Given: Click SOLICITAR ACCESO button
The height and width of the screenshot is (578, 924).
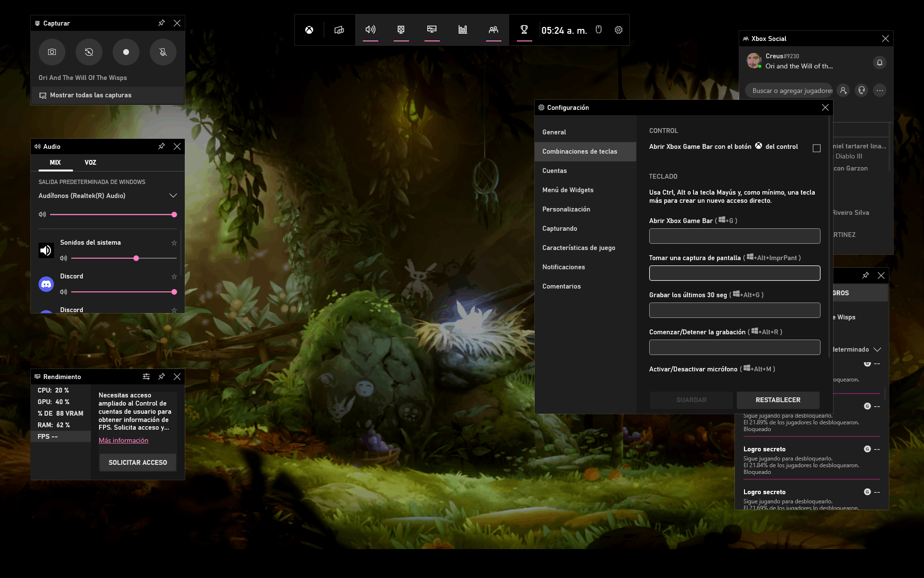Looking at the screenshot, I should click(138, 462).
